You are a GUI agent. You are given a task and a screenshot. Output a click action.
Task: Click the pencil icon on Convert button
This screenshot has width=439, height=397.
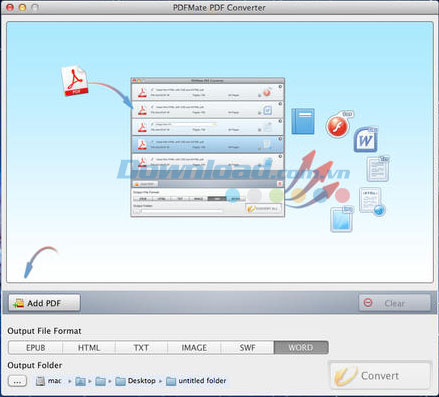[x=346, y=377]
